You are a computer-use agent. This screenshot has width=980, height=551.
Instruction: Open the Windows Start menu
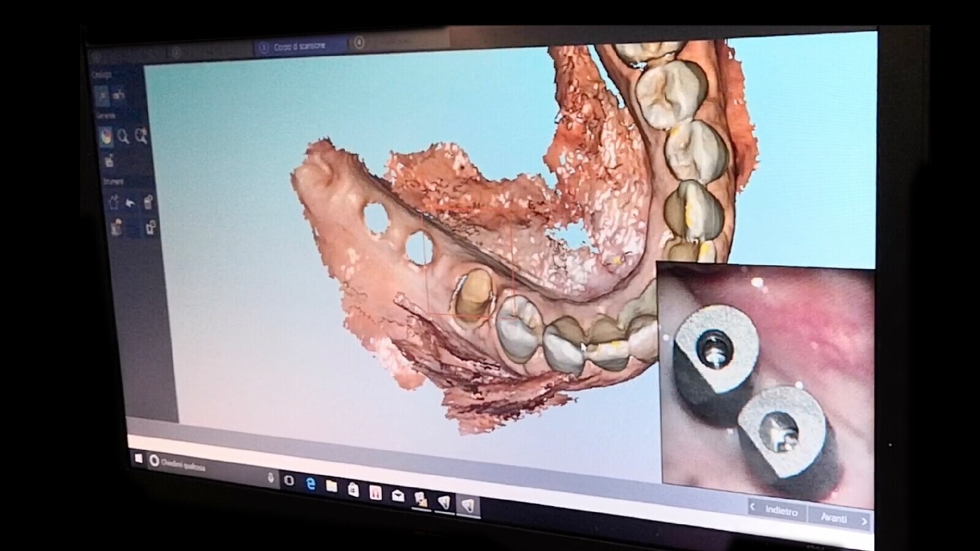click(138, 458)
